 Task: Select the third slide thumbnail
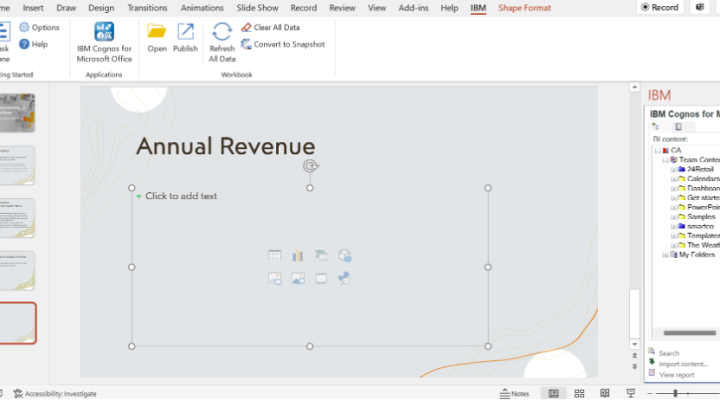click(17, 218)
